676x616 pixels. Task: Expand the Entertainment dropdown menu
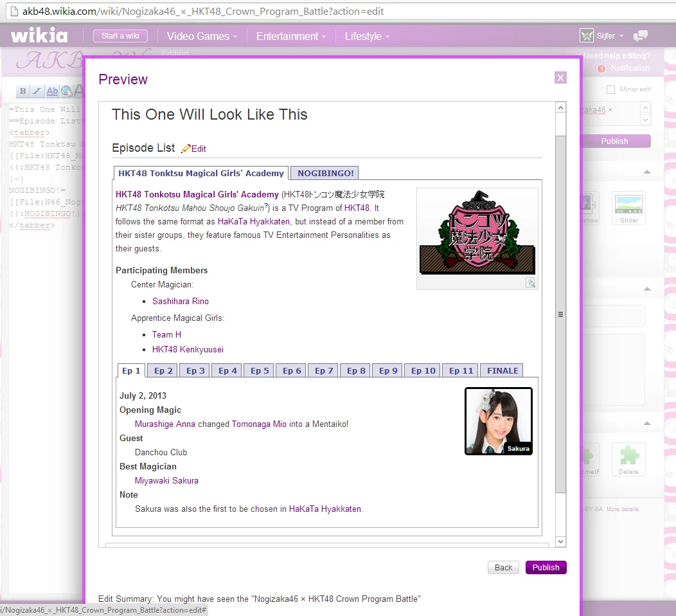pyautogui.click(x=290, y=37)
